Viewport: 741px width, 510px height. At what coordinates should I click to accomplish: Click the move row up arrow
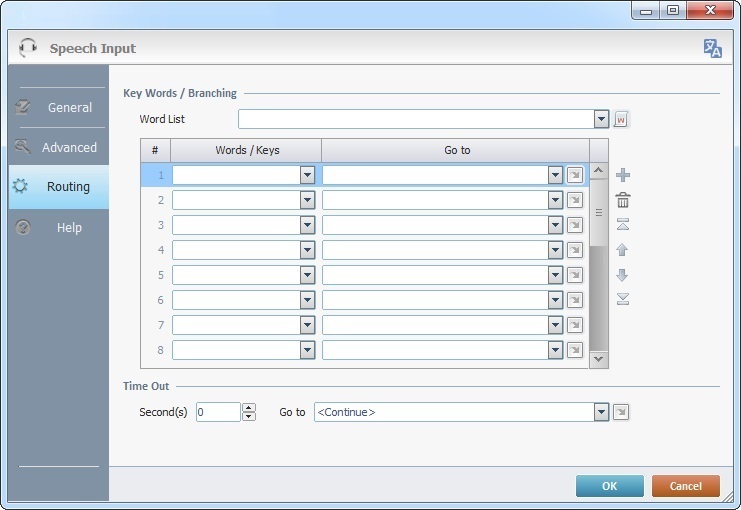click(x=623, y=250)
